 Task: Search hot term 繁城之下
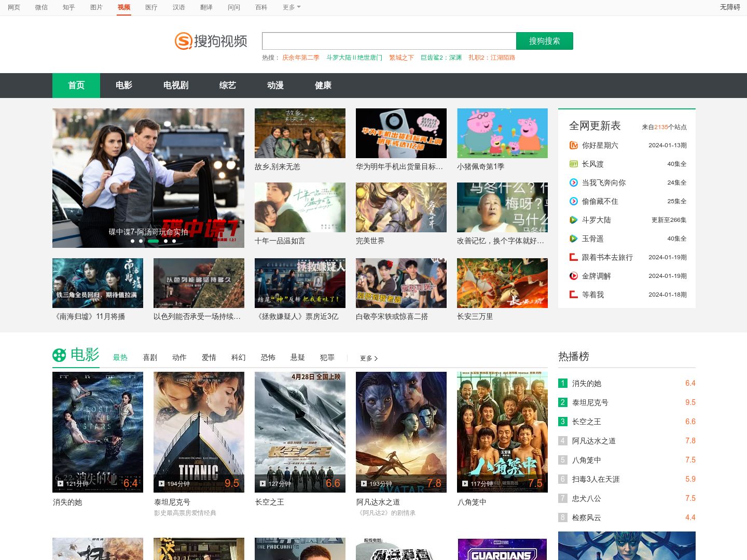402,58
